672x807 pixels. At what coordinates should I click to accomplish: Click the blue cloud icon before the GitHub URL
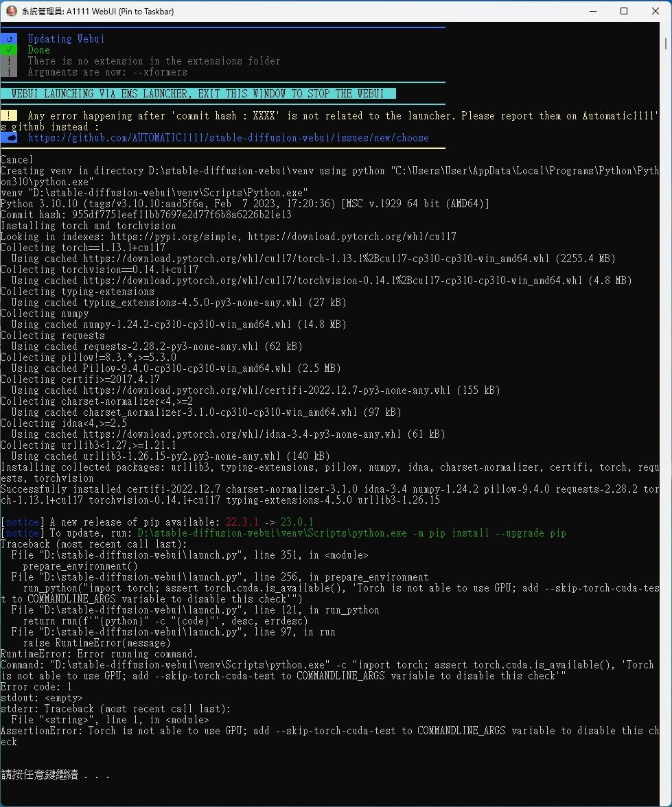point(8,138)
